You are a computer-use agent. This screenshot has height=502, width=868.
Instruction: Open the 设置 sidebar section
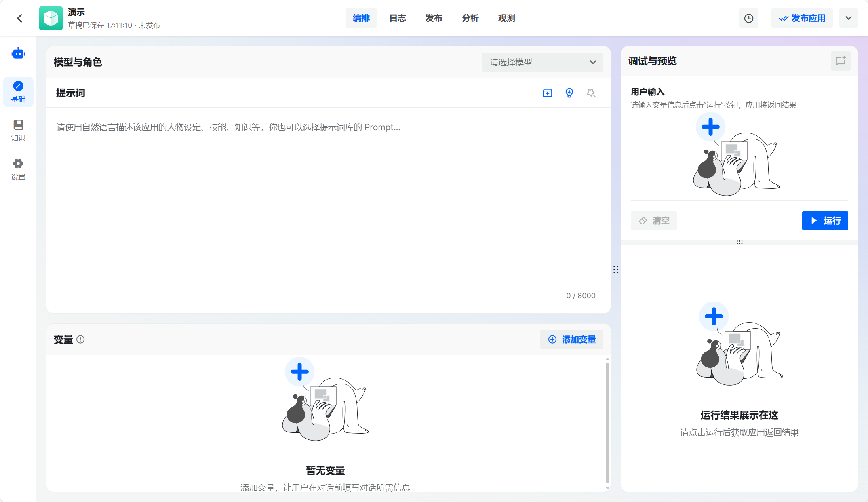[x=18, y=169]
